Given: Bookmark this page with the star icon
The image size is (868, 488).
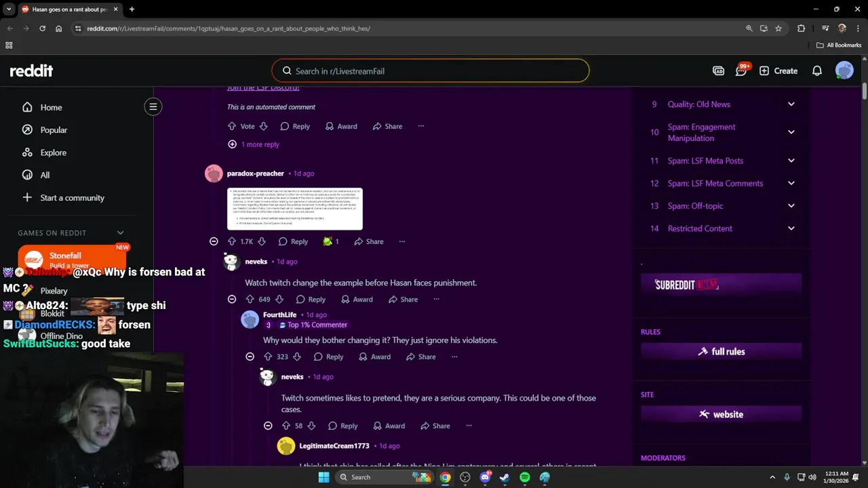Looking at the screenshot, I should (778, 28).
